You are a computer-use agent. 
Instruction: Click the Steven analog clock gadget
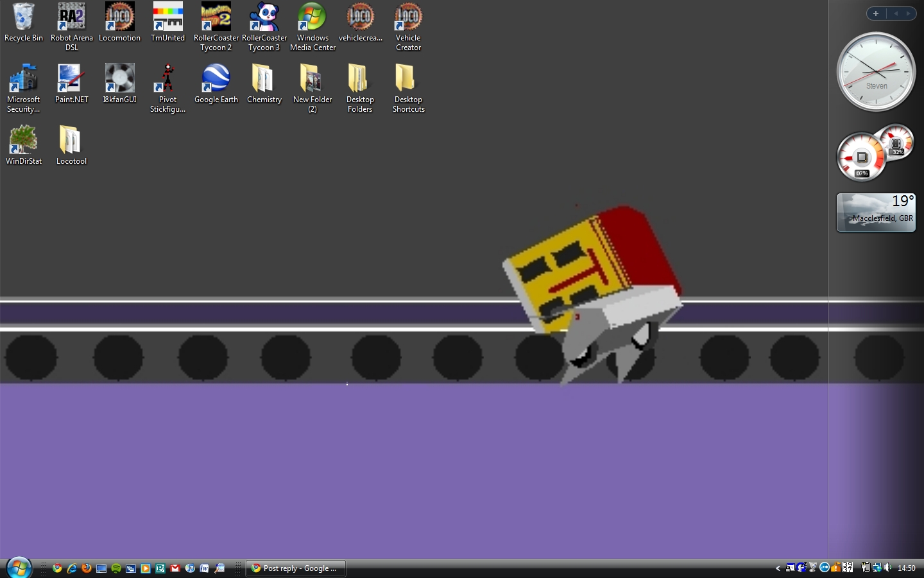876,71
